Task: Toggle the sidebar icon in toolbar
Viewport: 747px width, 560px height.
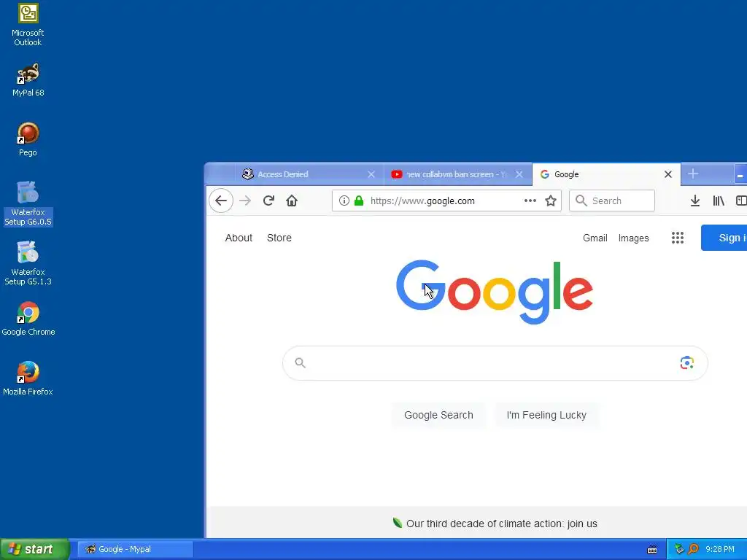Action: 741,201
